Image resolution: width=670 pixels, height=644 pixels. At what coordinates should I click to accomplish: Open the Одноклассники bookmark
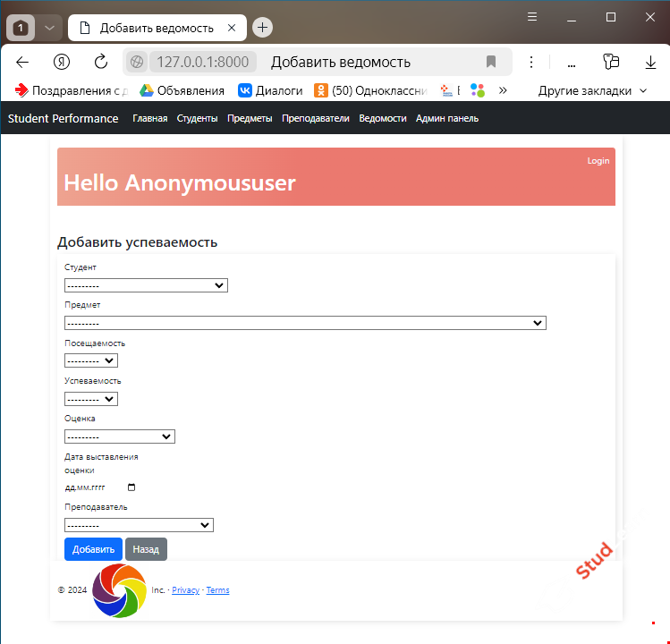pyautogui.click(x=371, y=90)
